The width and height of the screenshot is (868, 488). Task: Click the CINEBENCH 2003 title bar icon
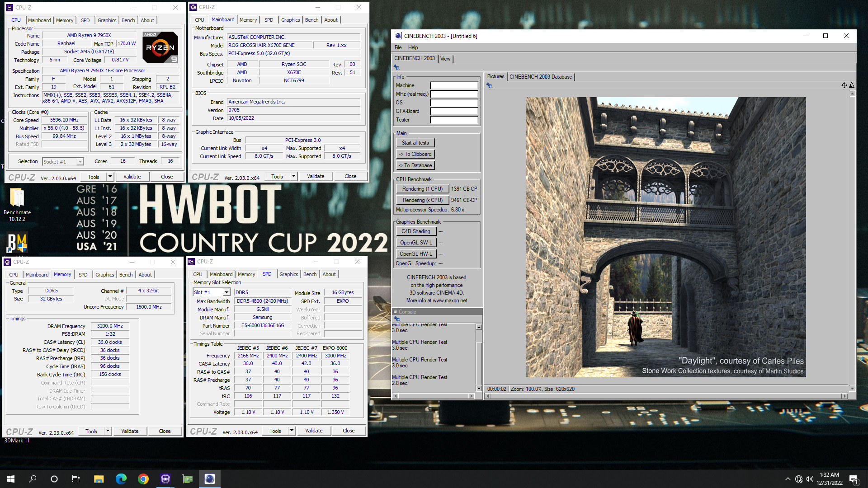pyautogui.click(x=398, y=36)
